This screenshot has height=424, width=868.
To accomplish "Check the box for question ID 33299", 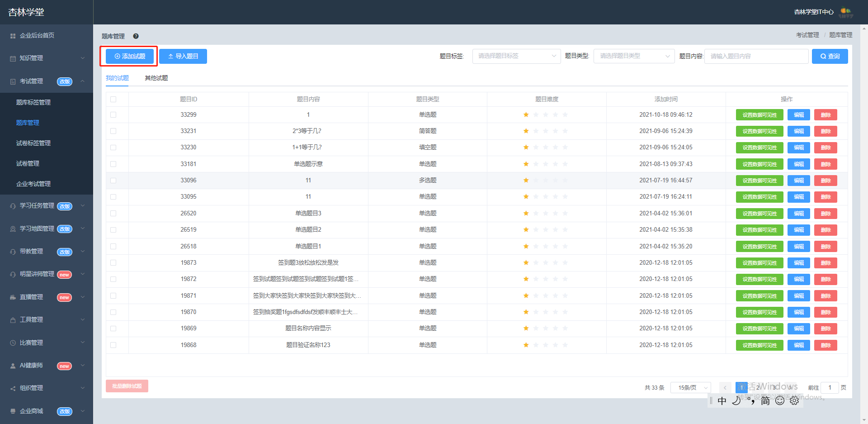I will pyautogui.click(x=113, y=115).
